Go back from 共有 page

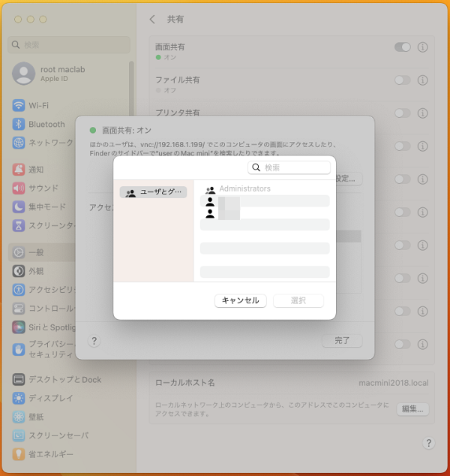[x=152, y=20]
